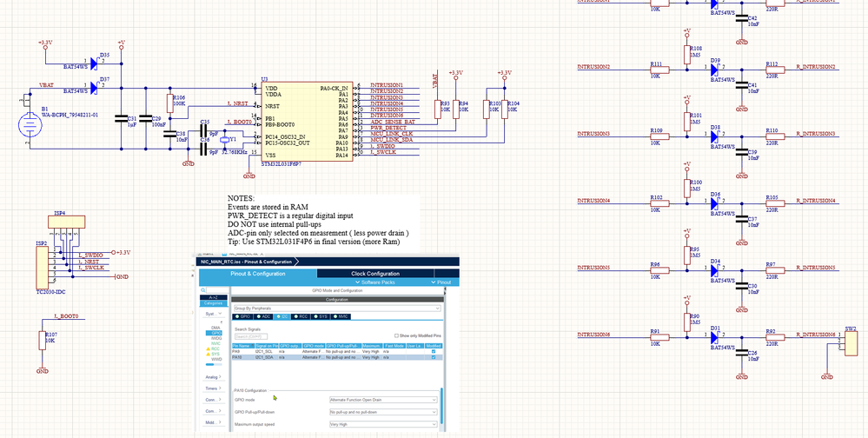Select diode D38 on INTRUSION3 line
The width and height of the screenshot is (868, 438).
[715, 136]
